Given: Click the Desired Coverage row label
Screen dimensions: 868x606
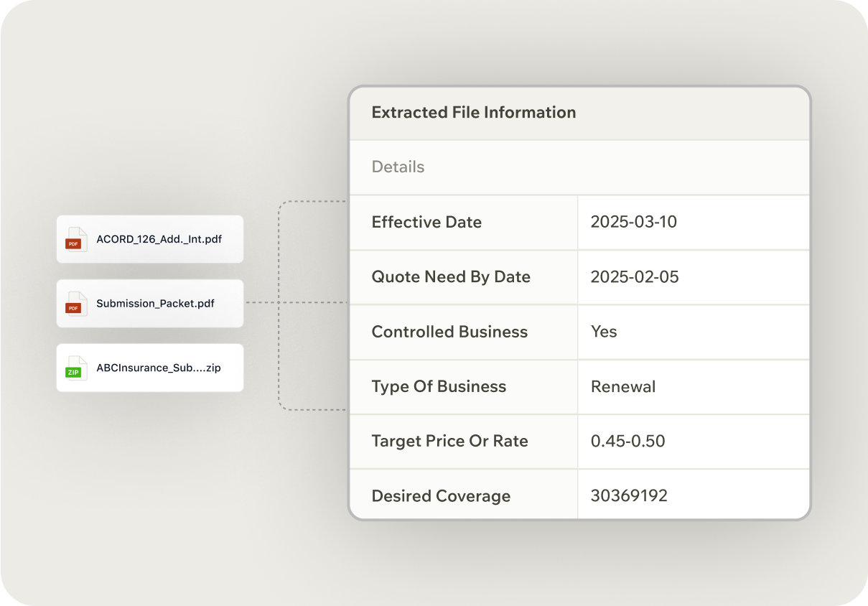Looking at the screenshot, I should pos(441,496).
